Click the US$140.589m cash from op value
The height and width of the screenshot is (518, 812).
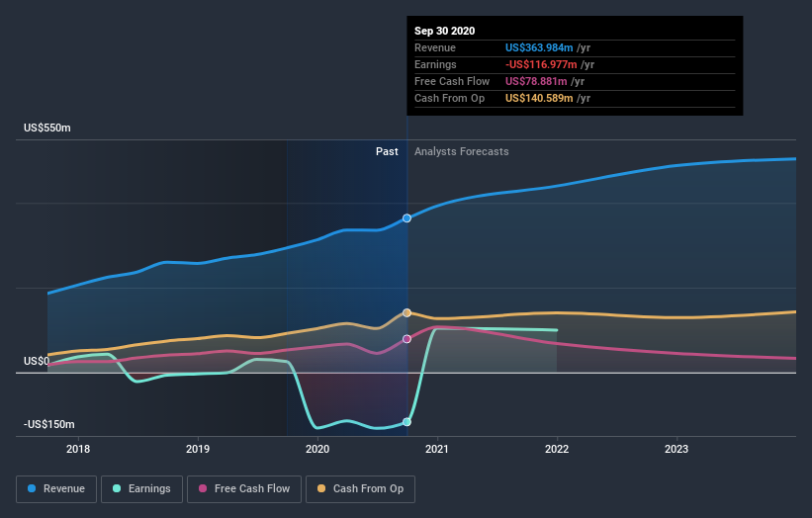tap(539, 98)
